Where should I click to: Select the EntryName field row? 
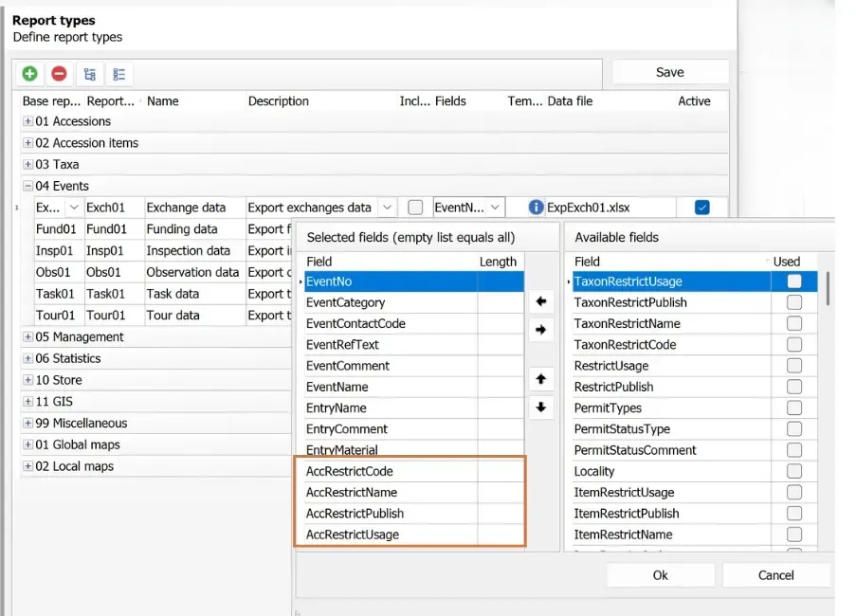[414, 408]
